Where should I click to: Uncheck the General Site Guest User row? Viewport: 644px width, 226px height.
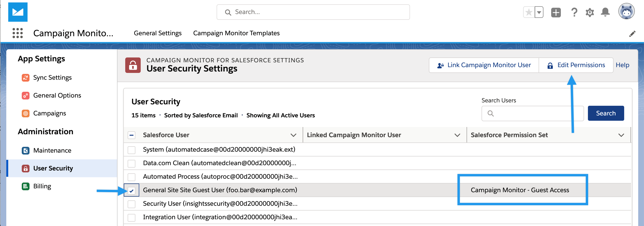[132, 191]
